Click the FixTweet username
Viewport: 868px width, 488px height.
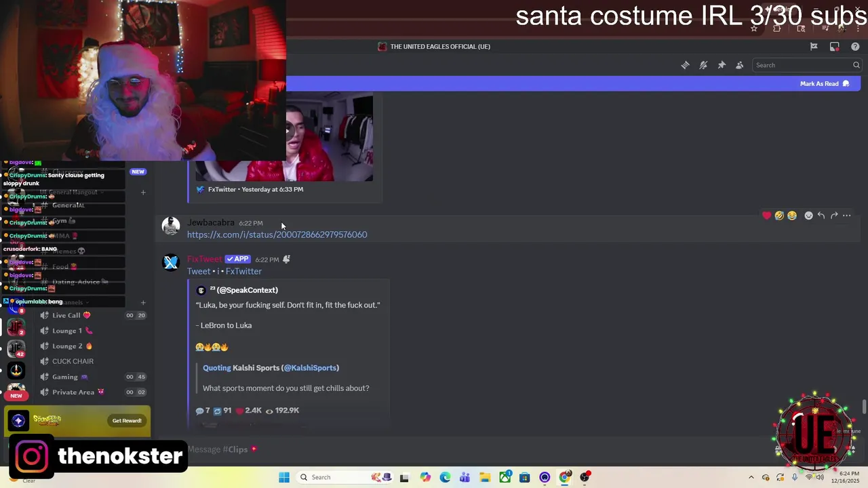click(x=205, y=259)
